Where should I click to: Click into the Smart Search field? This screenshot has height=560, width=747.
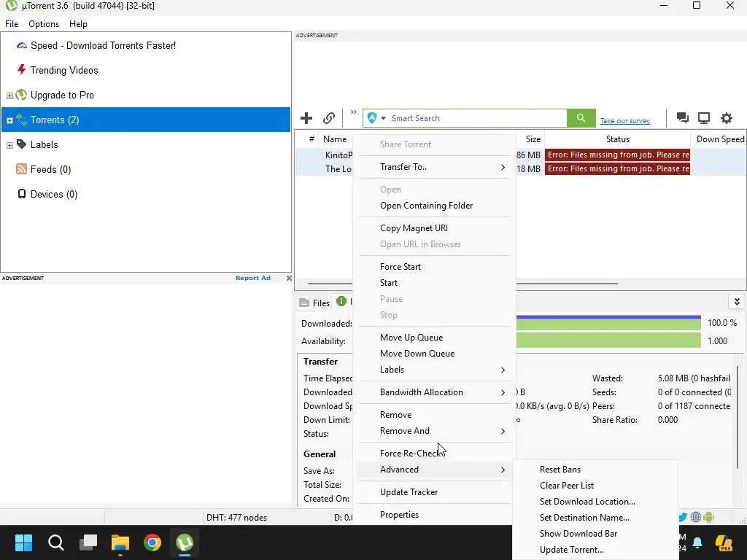[x=476, y=118]
